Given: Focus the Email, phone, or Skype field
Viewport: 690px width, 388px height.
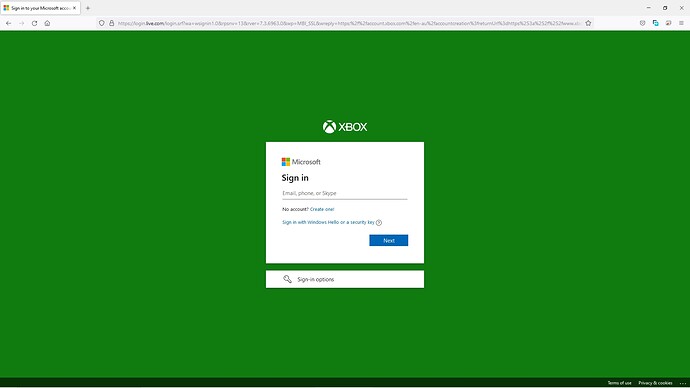Looking at the screenshot, I should click(345, 193).
